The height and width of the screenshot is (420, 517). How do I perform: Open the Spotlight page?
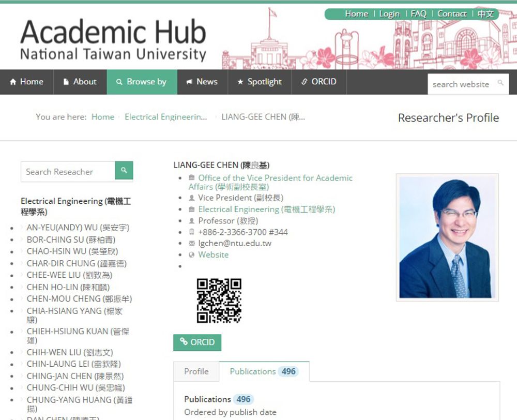point(260,82)
